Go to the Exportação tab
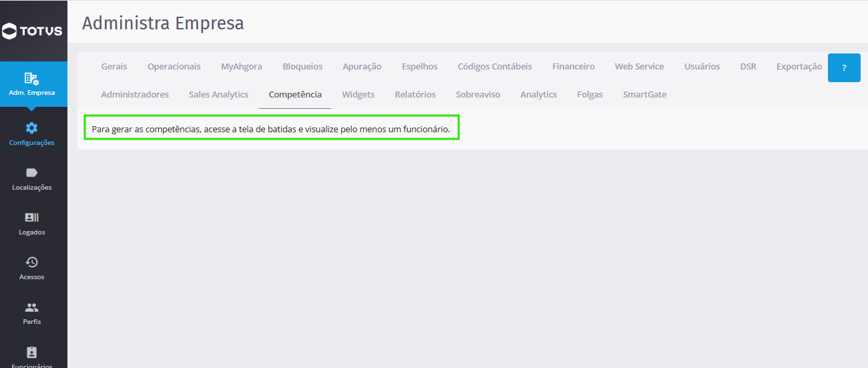868x368 pixels. click(799, 66)
